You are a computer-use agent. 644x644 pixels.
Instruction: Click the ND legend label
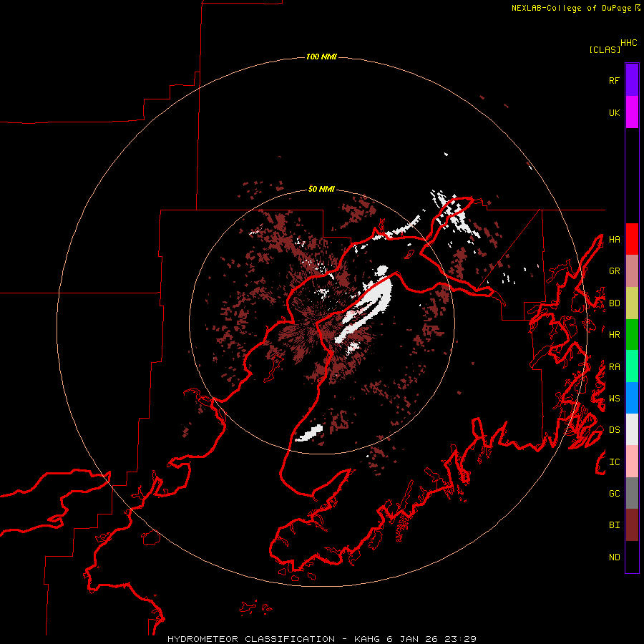[614, 557]
